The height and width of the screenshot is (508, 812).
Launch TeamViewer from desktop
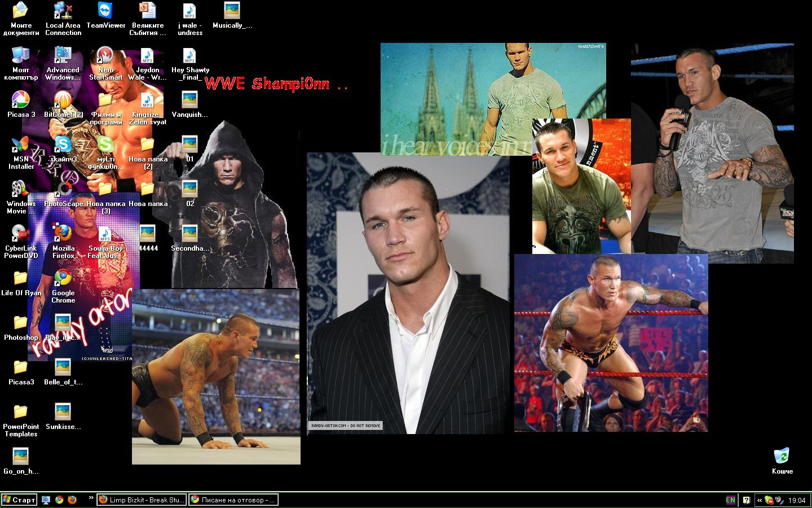coord(105,15)
